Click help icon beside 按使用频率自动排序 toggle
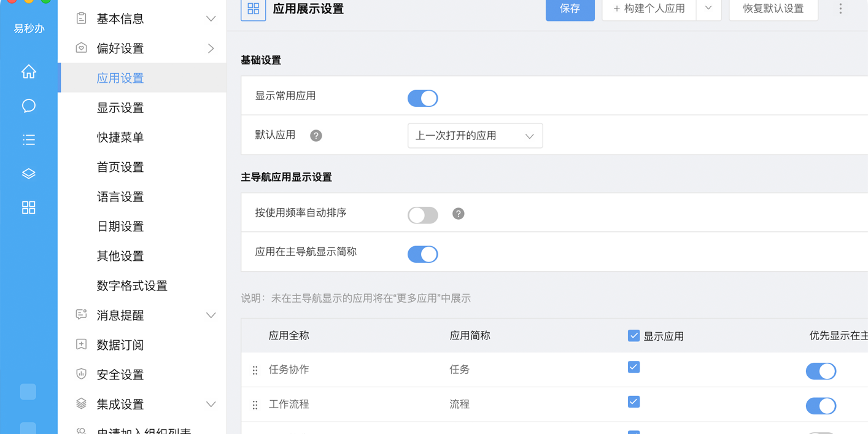The width and height of the screenshot is (868, 434). pos(458,214)
